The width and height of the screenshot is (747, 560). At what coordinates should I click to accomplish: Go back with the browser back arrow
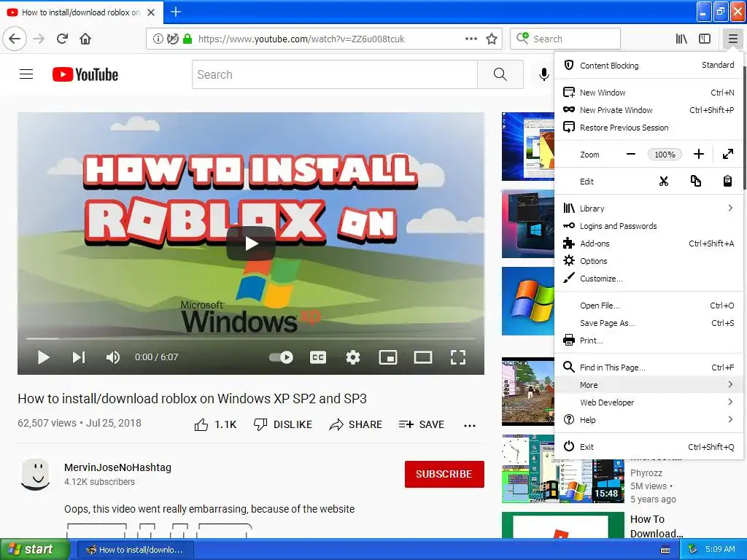(15, 39)
